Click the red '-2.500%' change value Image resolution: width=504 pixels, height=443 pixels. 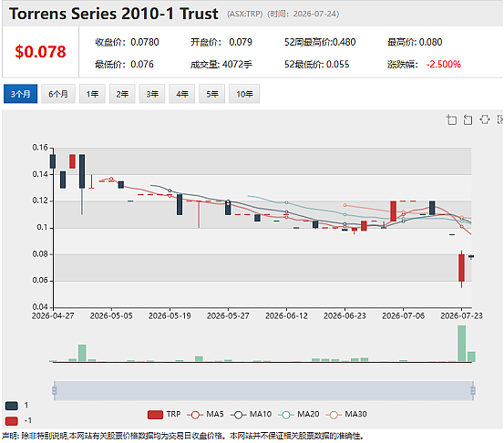(444, 65)
